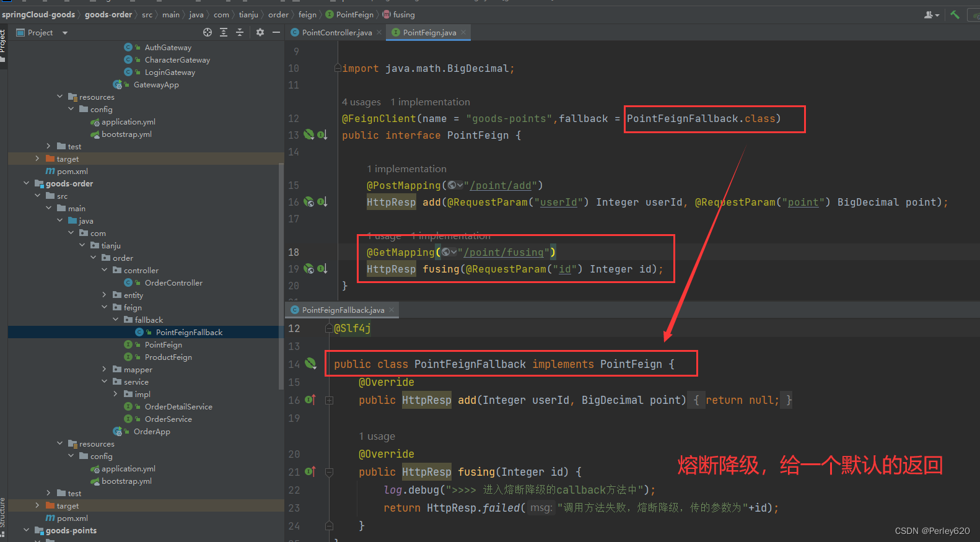
Task: Collapse the controller package
Action: click(104, 270)
